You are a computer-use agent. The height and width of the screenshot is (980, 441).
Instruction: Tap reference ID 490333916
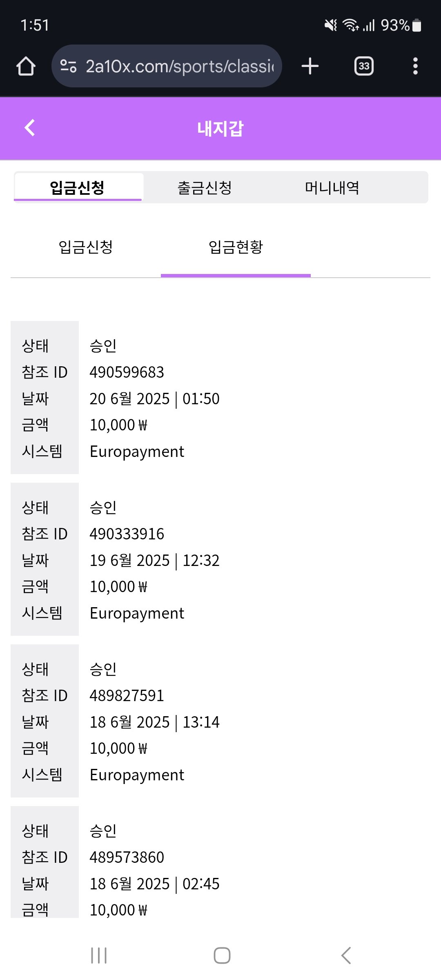point(127,534)
